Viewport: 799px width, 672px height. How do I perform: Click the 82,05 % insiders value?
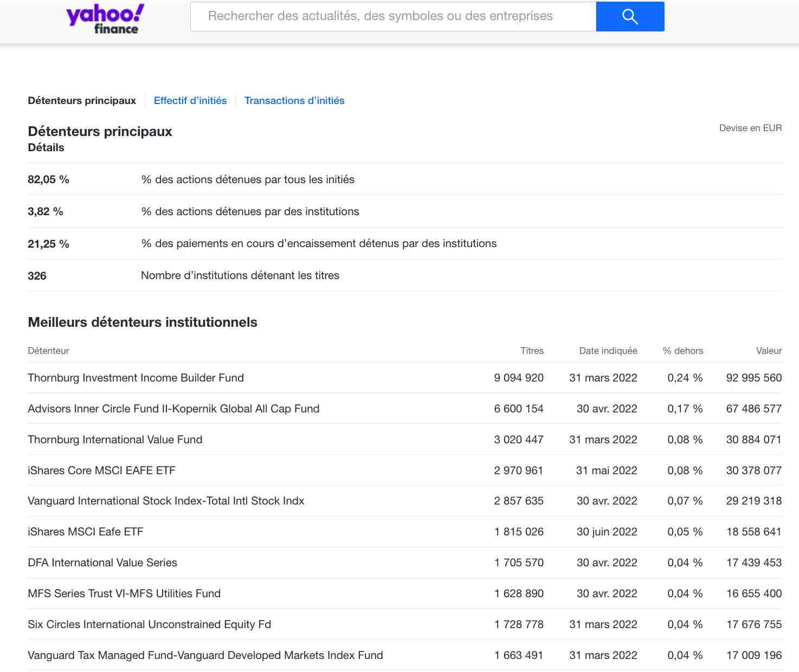(x=48, y=179)
